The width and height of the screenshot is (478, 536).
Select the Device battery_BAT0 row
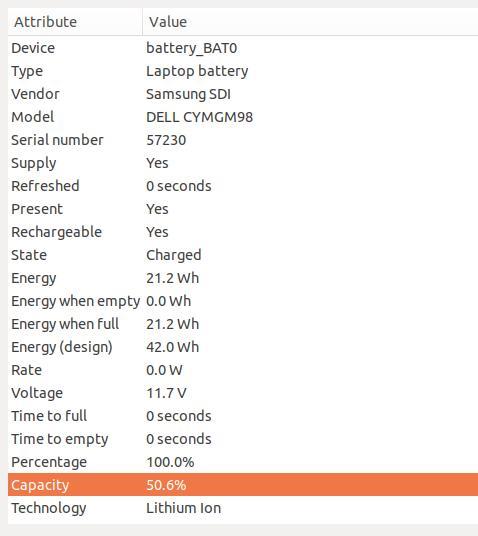pos(243,48)
